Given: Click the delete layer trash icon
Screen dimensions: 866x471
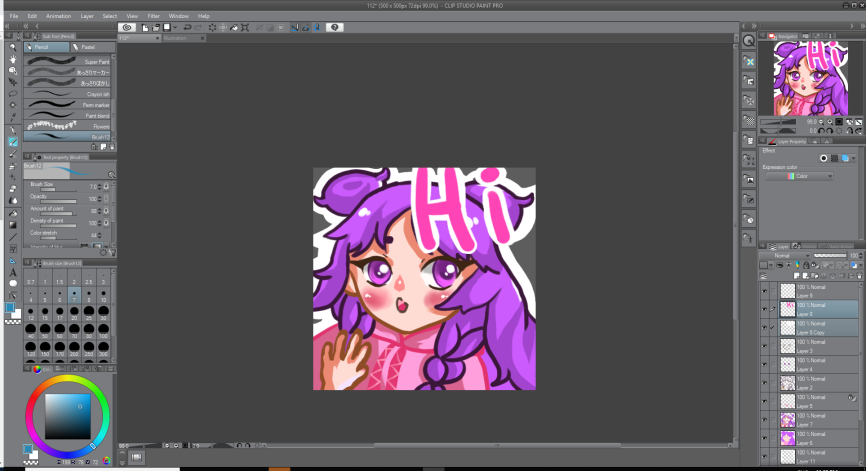Looking at the screenshot, I should [859, 276].
